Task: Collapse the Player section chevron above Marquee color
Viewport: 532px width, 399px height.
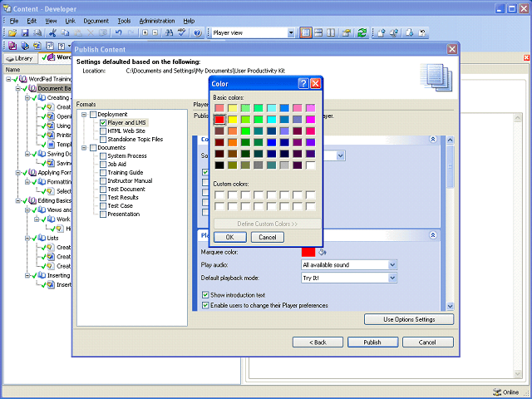Action: (x=433, y=235)
